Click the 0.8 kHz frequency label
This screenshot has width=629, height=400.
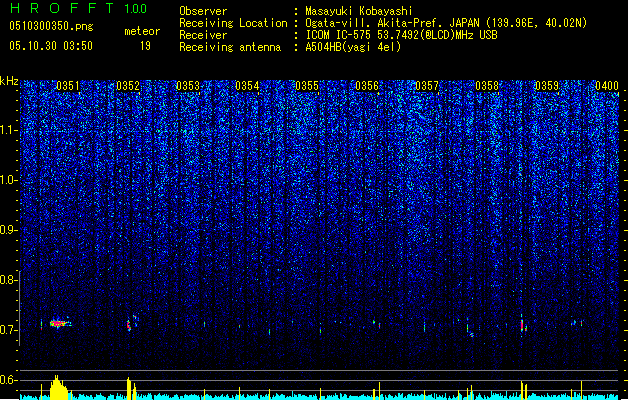[8, 280]
